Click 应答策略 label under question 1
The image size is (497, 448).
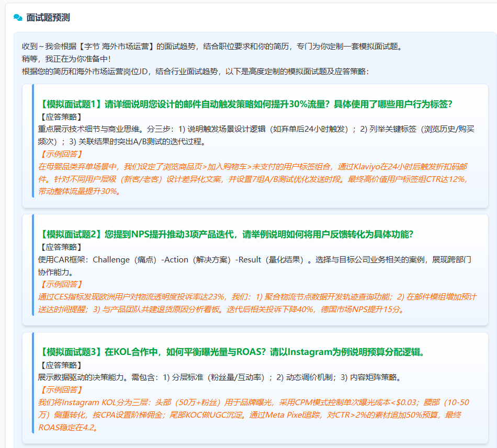click(x=61, y=117)
